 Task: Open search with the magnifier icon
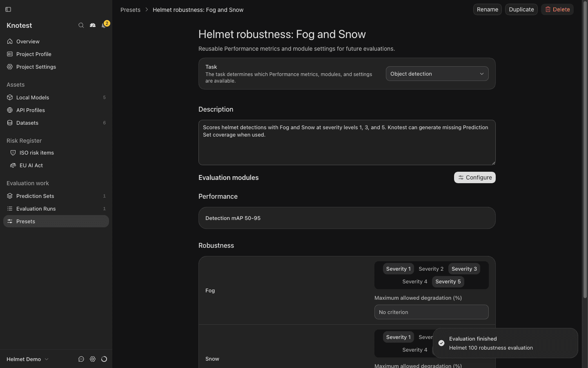(x=81, y=25)
